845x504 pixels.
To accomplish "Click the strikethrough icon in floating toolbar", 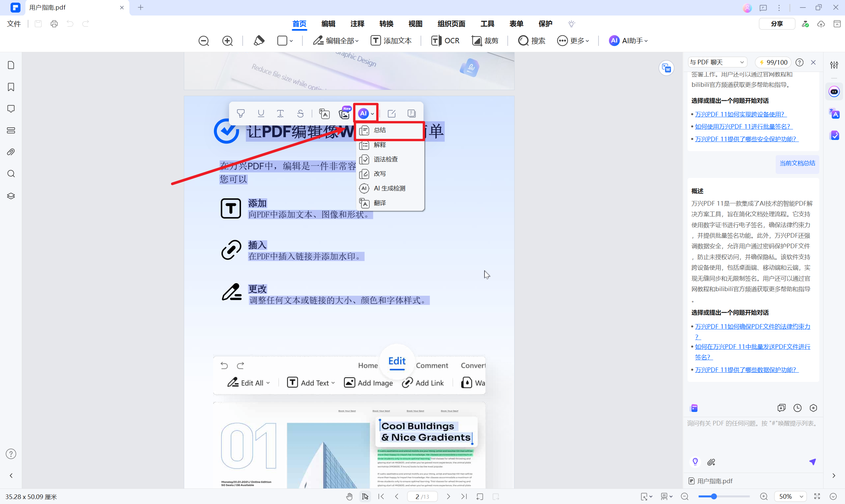I will point(300,114).
